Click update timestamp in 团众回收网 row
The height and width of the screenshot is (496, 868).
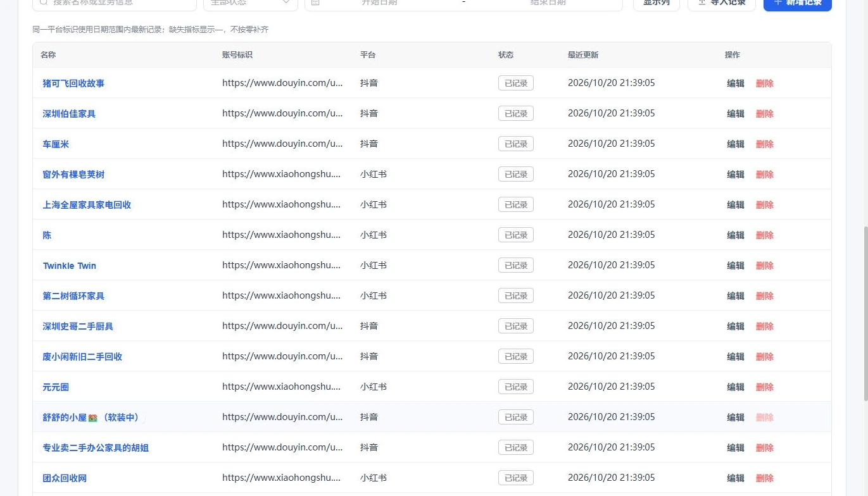click(x=612, y=478)
